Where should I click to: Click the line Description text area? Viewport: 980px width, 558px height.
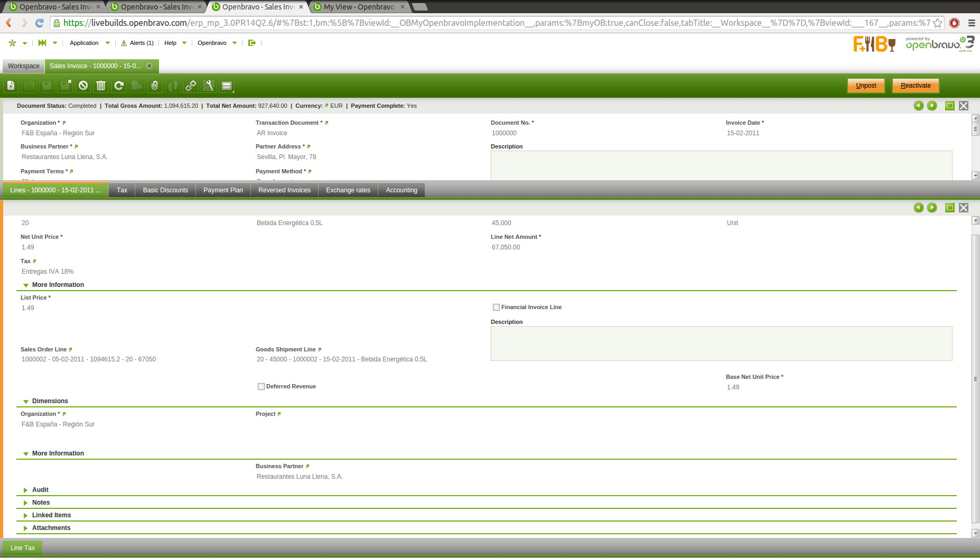(x=721, y=343)
